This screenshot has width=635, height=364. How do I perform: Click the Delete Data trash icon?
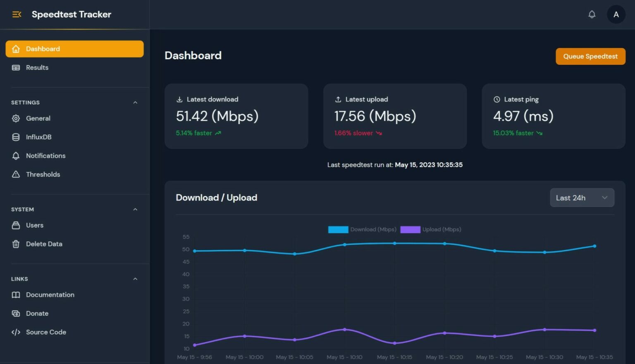click(16, 244)
